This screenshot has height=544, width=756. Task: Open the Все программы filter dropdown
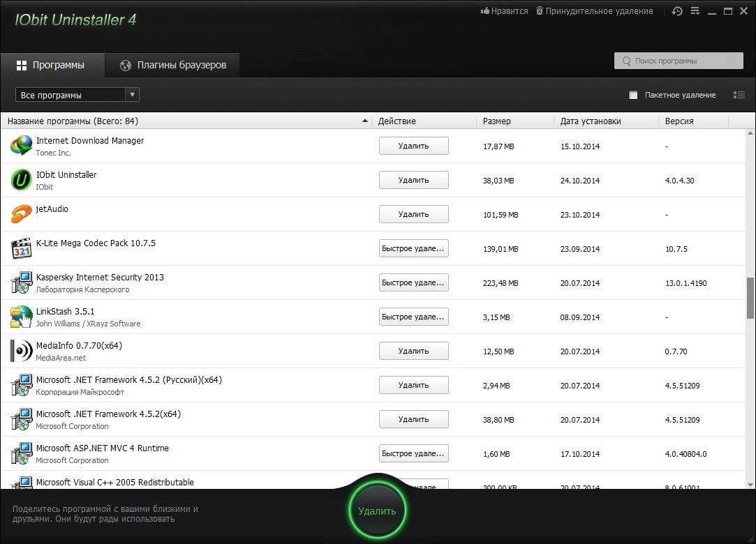click(77, 95)
